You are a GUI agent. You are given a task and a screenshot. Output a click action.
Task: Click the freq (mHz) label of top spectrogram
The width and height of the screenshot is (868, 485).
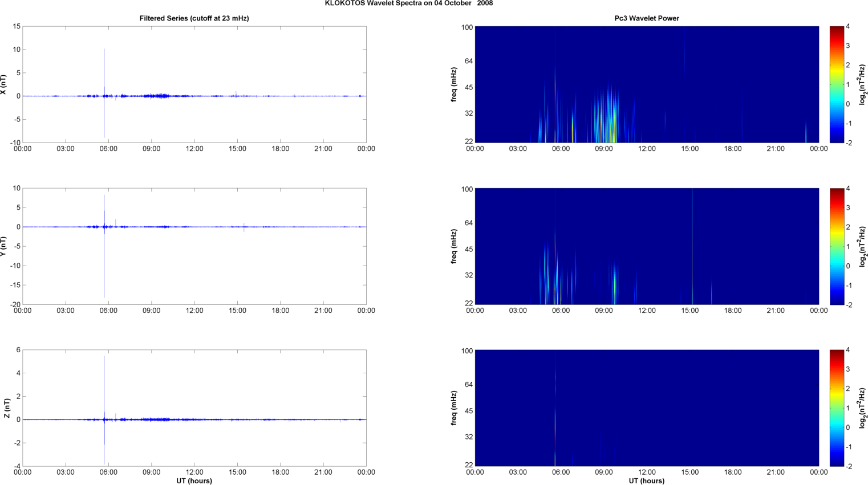point(454,84)
